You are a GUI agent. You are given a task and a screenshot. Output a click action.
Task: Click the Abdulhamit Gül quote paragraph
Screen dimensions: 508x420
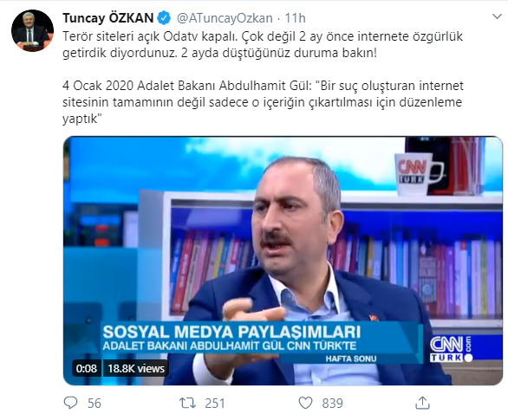click(263, 102)
